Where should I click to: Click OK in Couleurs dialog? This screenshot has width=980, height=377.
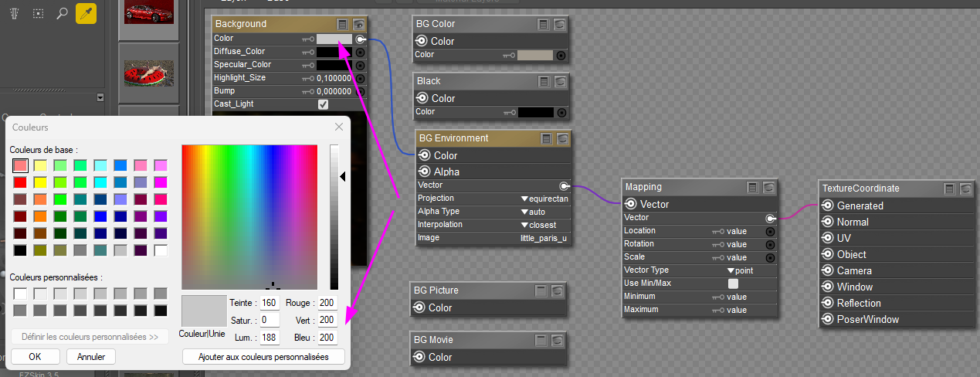click(x=35, y=357)
